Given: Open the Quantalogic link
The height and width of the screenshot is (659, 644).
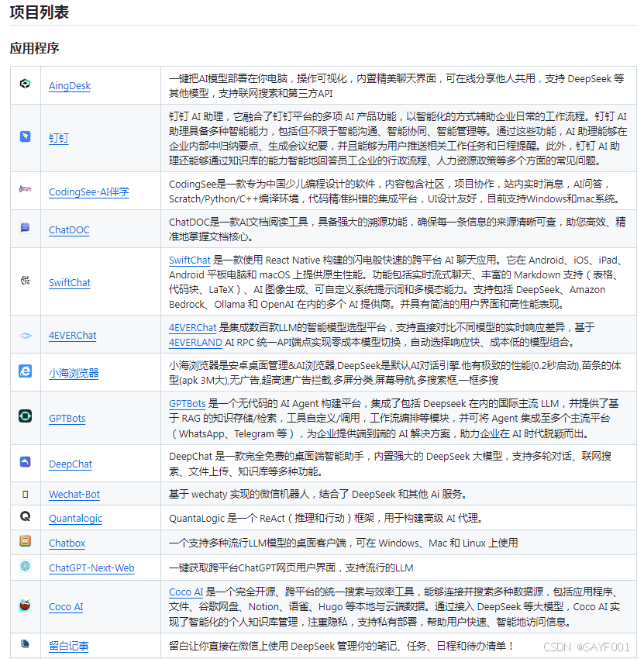Looking at the screenshot, I should pyautogui.click(x=76, y=519).
